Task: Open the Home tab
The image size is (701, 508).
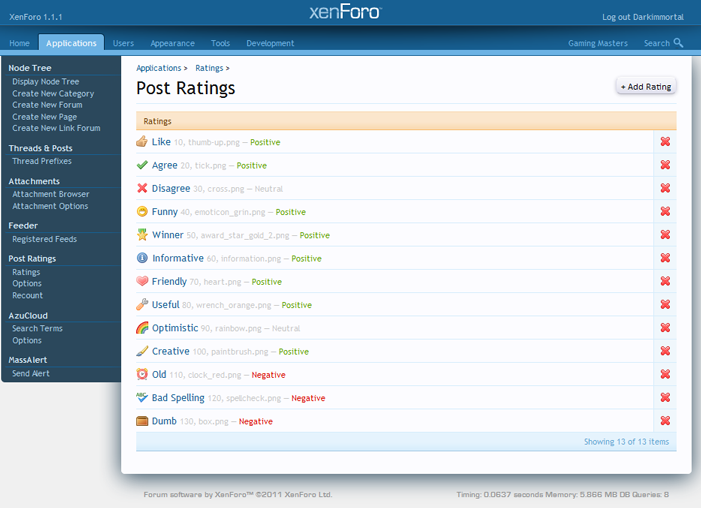Action: point(19,43)
